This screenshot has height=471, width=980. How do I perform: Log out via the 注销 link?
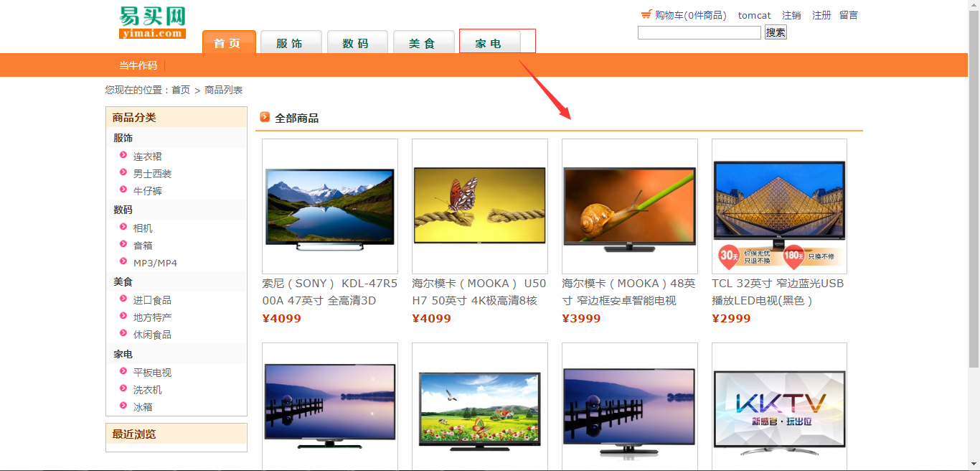(x=791, y=15)
